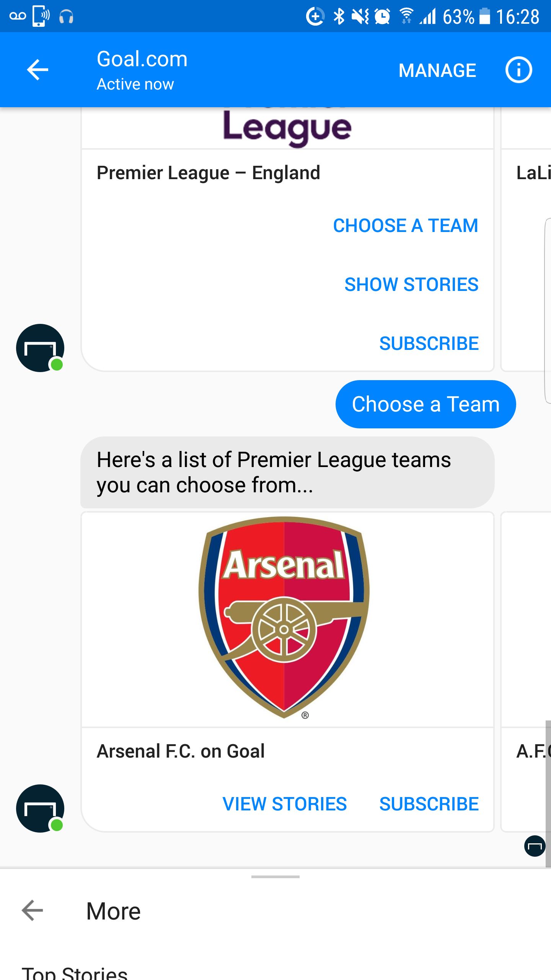Tap the Arsenal F.C. on Goal title

[x=180, y=750]
